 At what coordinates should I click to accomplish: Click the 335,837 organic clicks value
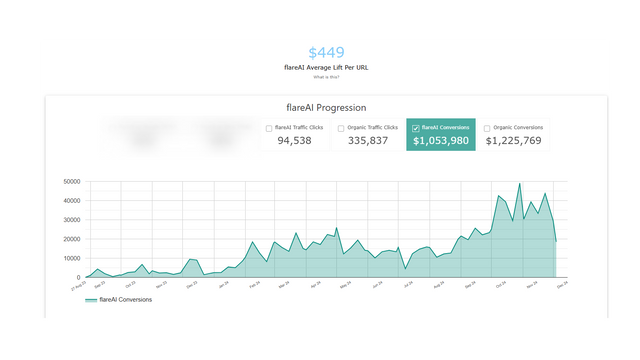[368, 141]
